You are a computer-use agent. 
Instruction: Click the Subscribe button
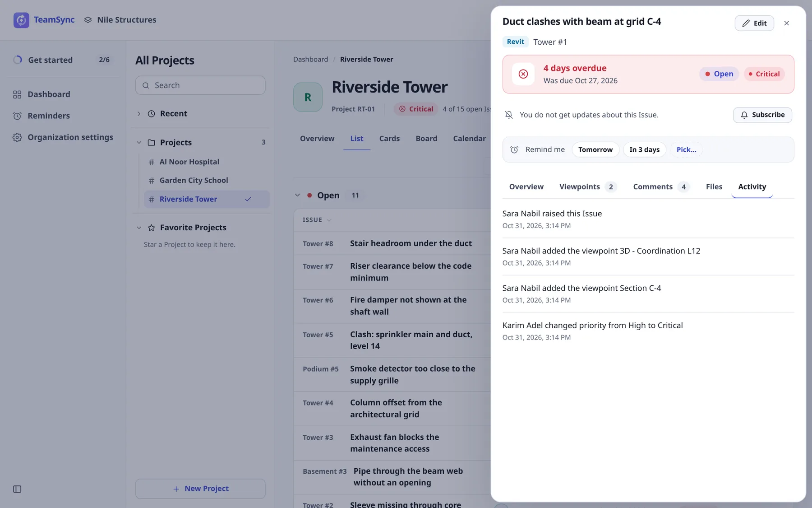[x=762, y=115]
